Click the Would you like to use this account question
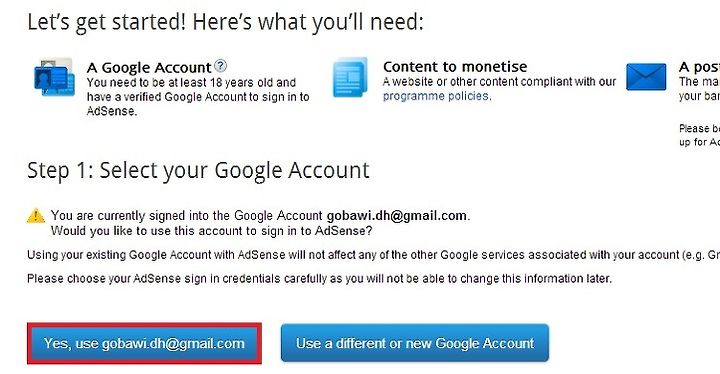 pos(211,231)
